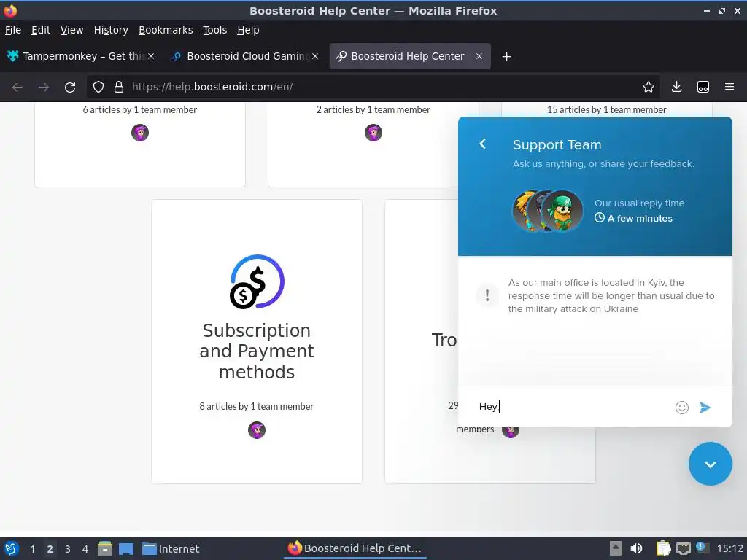Click the blue desktop icon in taskbar
Screen dimensions: 747x560
tap(126, 548)
